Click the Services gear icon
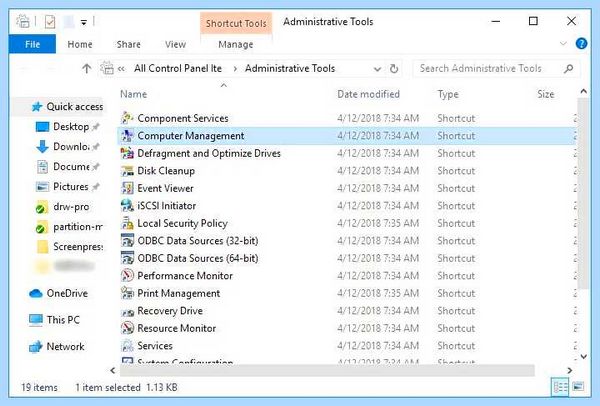 click(127, 346)
